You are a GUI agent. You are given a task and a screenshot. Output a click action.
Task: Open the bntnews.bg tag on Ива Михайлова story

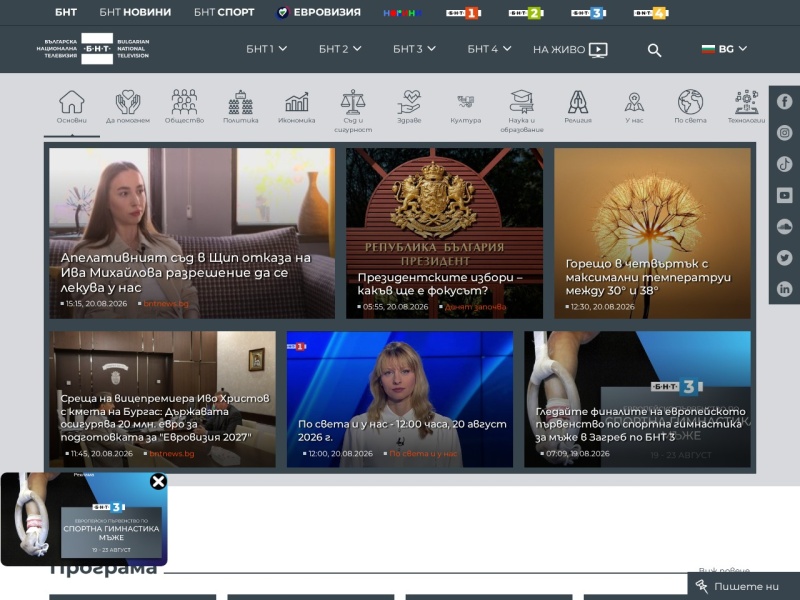[166, 304]
